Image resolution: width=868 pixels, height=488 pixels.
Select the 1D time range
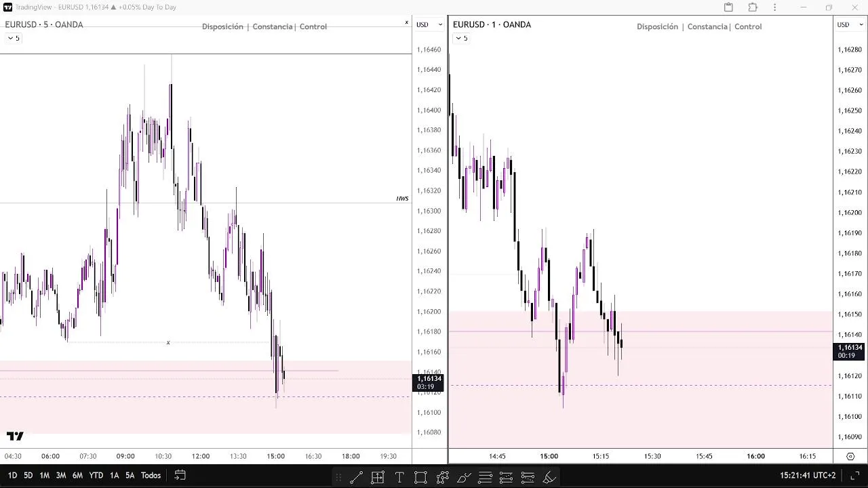tap(12, 475)
